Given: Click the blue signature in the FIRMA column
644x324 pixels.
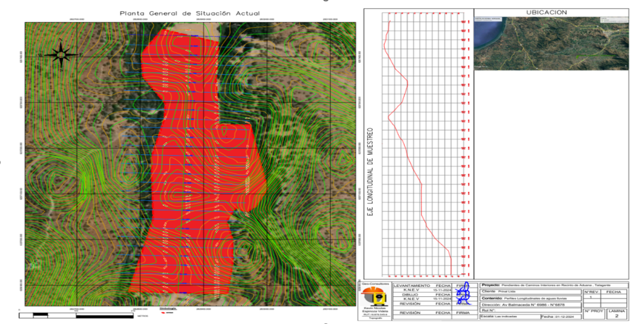Looking at the screenshot, I should (466, 296).
